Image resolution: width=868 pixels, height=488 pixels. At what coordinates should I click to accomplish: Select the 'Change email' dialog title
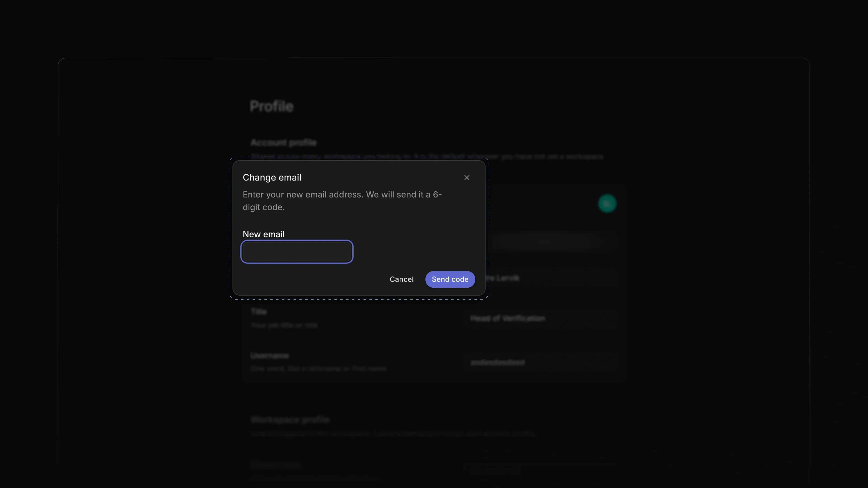click(x=272, y=178)
